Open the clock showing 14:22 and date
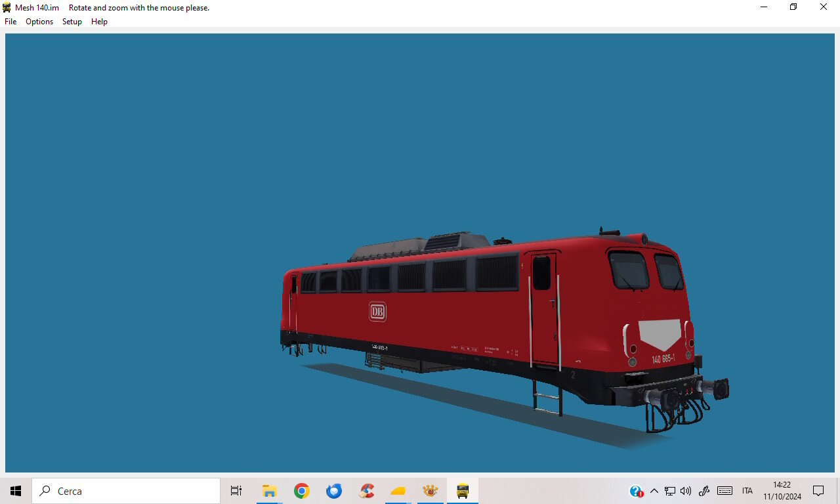 coord(782,491)
